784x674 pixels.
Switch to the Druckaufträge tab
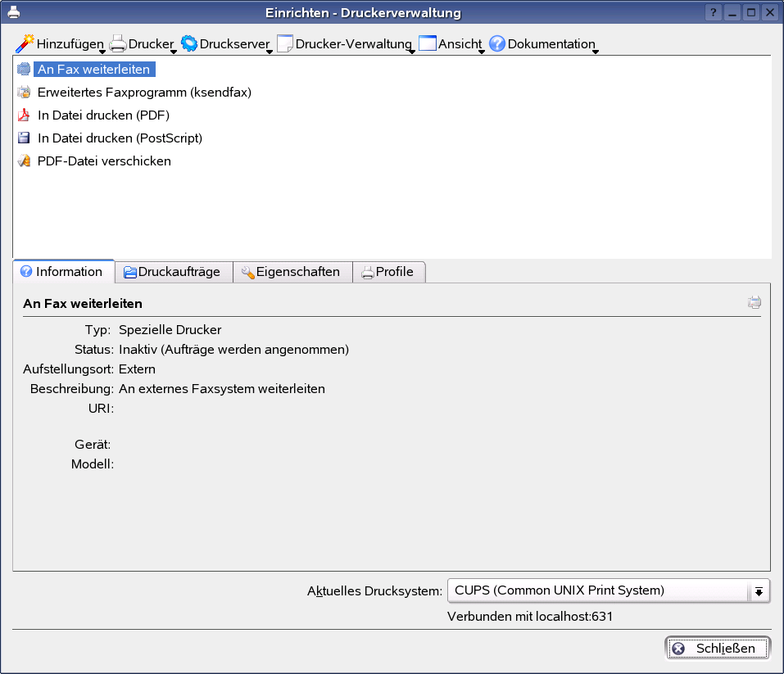[x=174, y=272]
